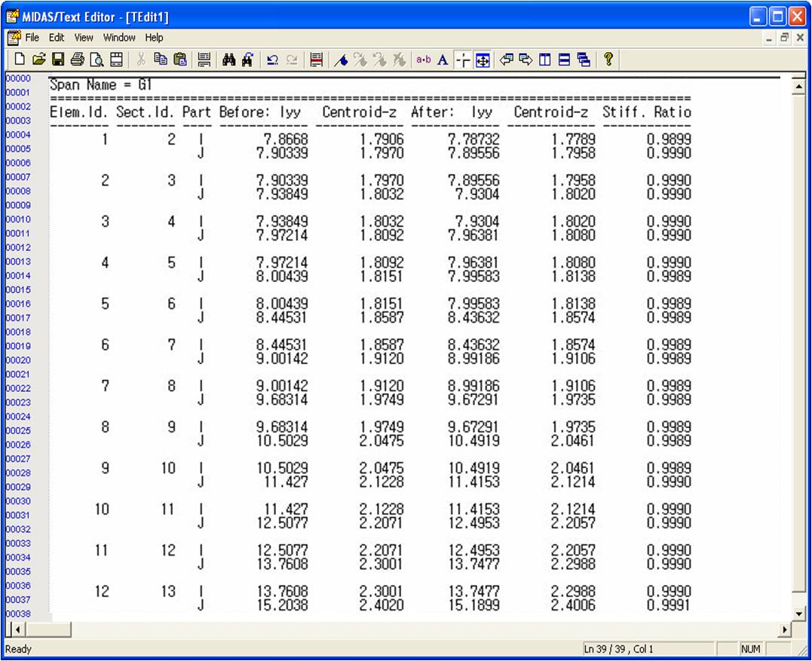Viewport: 812px width, 661px height.
Task: Open the File menu
Action: pos(32,38)
